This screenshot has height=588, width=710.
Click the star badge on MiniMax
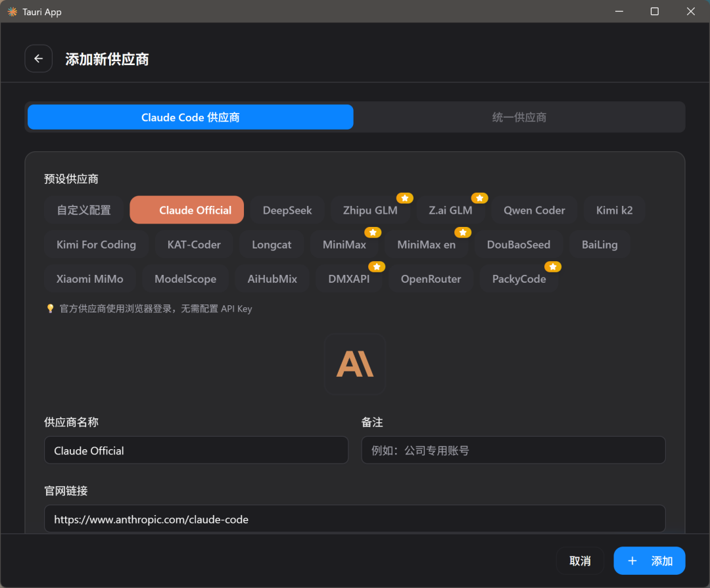[x=373, y=232]
